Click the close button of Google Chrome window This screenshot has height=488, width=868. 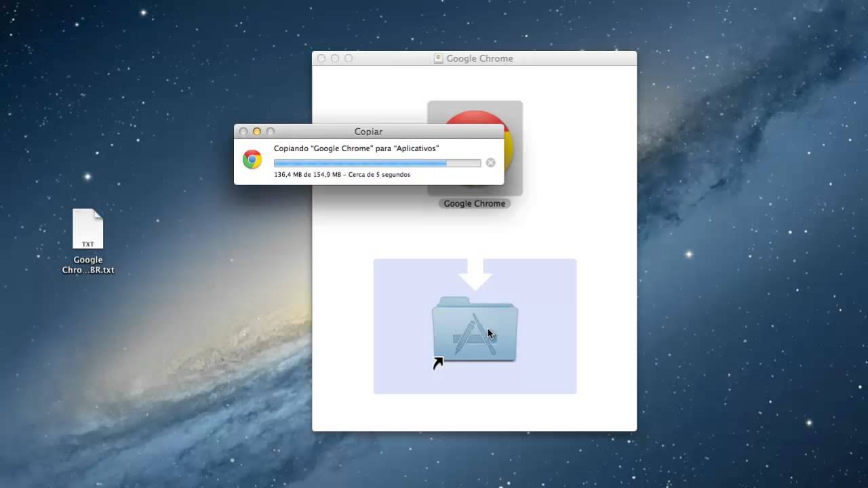(321, 58)
